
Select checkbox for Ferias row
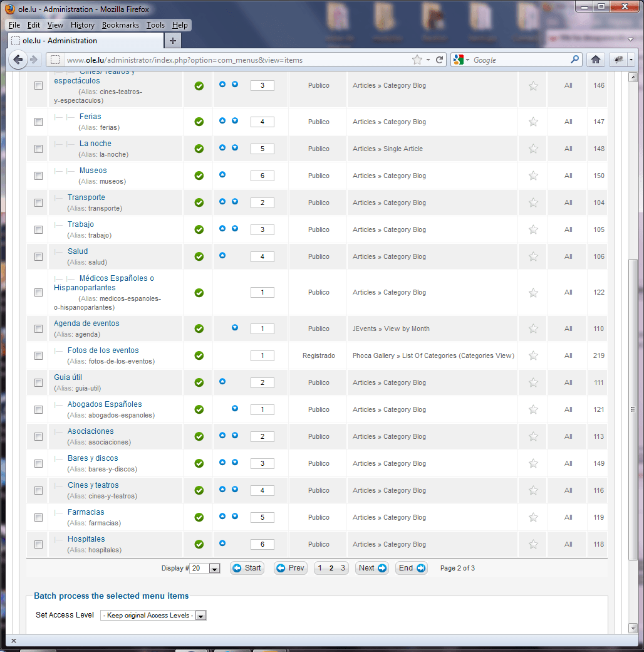point(39,122)
